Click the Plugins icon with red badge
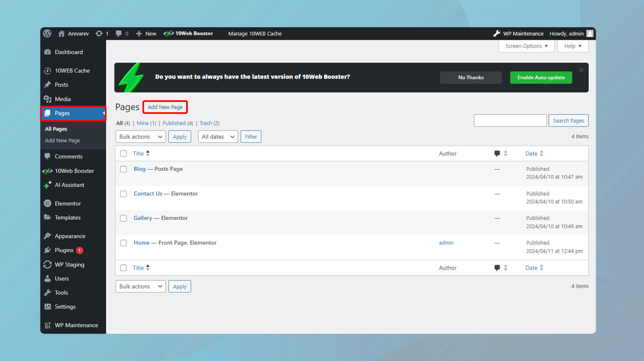The image size is (644, 361). pyautogui.click(x=47, y=250)
